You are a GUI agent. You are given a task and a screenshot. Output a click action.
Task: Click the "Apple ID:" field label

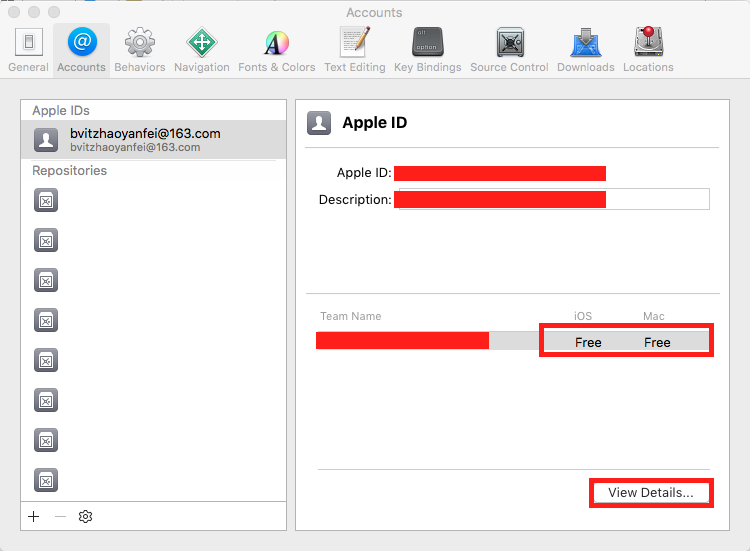(364, 173)
